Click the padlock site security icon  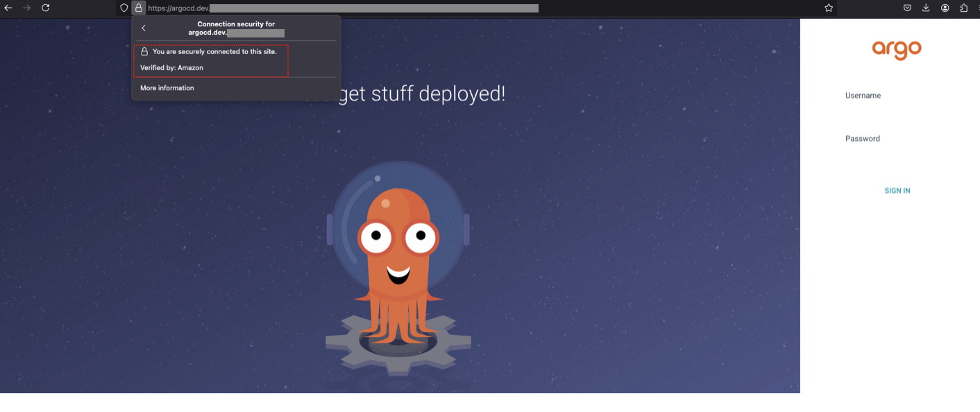[138, 8]
